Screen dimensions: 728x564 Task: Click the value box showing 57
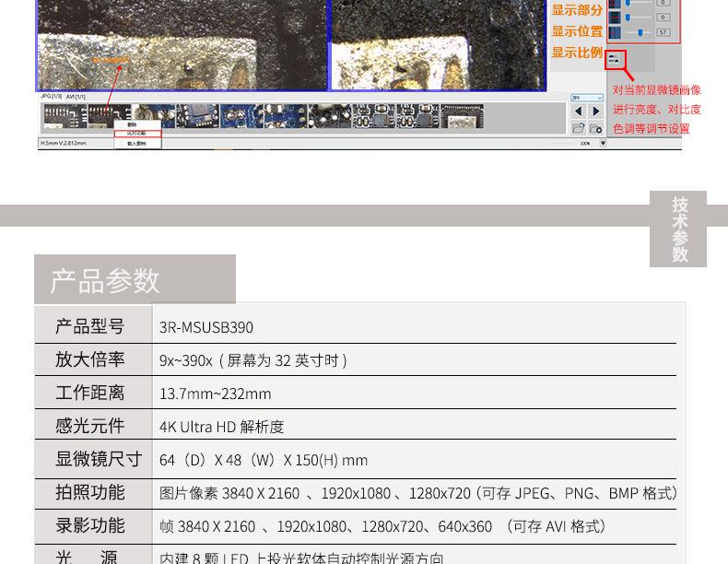tap(663, 32)
